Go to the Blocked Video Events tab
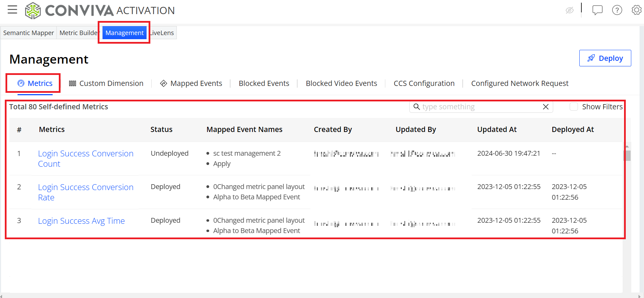Screen dimensions: 644x298 [341, 84]
